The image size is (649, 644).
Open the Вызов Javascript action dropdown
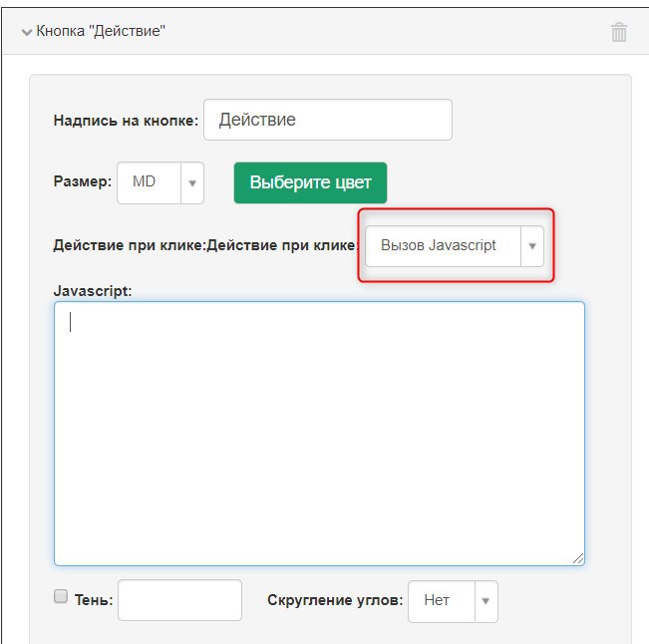pos(455,246)
